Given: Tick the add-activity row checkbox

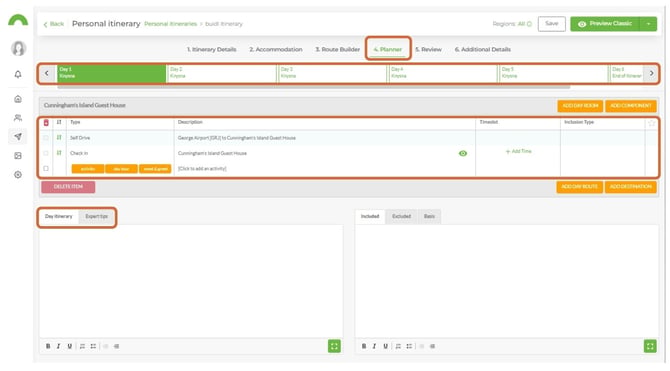Looking at the screenshot, I should click(x=46, y=168).
